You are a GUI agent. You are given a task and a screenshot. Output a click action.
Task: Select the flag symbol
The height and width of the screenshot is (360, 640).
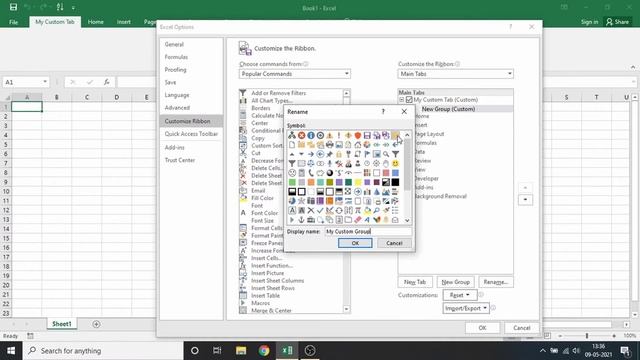[367, 154]
